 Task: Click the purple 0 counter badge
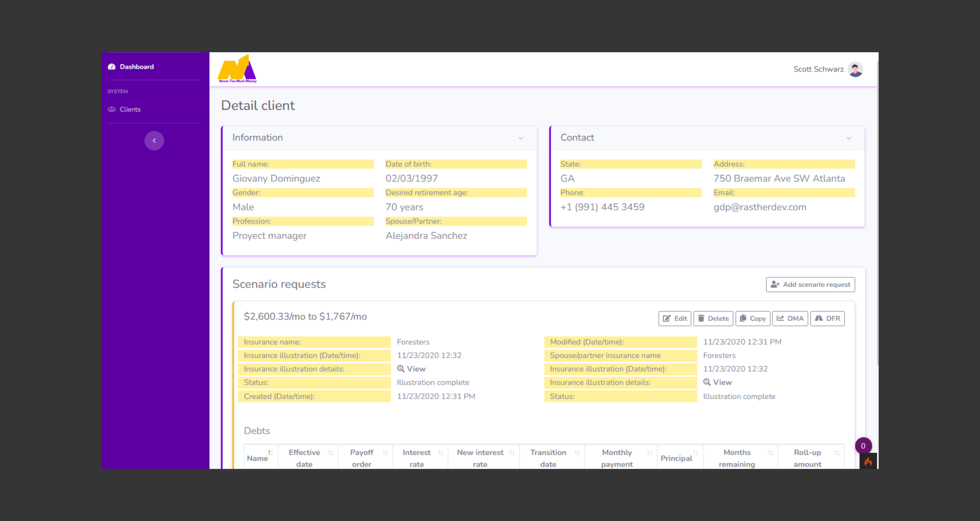point(863,446)
